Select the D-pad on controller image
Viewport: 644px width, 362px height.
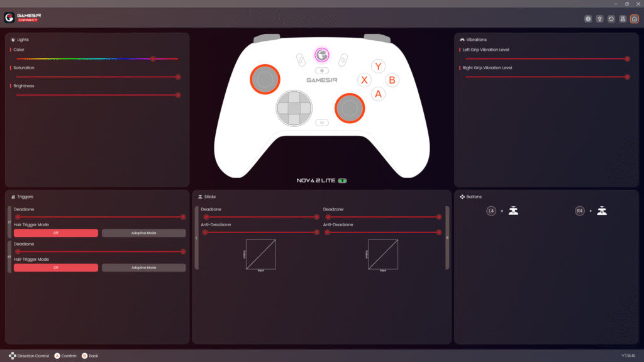pos(294,108)
